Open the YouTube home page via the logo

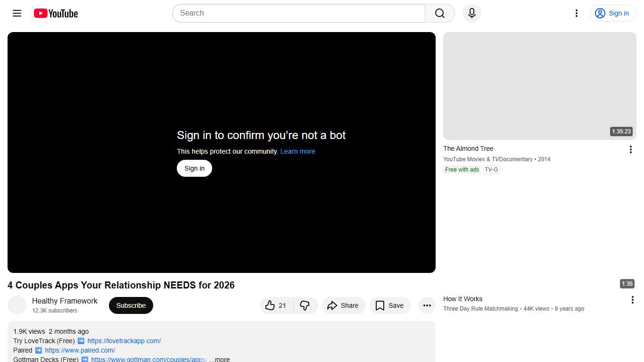(55, 13)
